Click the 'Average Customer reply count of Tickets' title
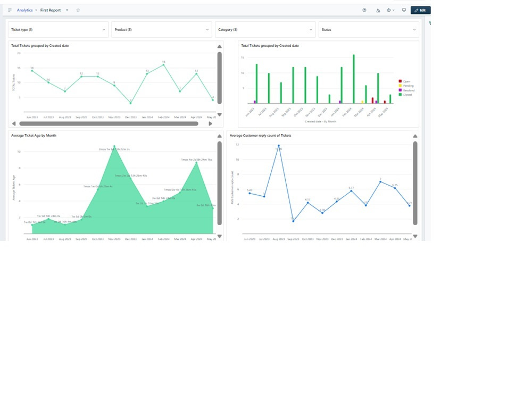 click(x=260, y=135)
